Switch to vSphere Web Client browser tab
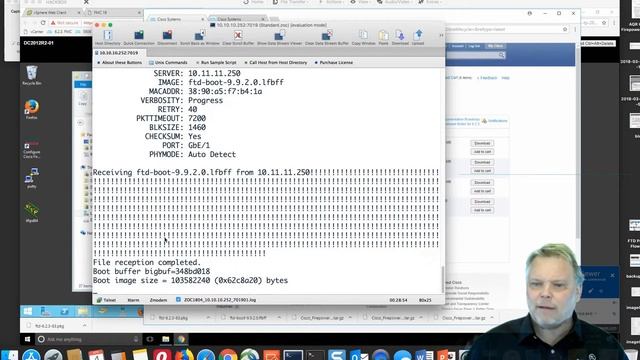The height and width of the screenshot is (360, 640). pyautogui.click(x=50, y=13)
